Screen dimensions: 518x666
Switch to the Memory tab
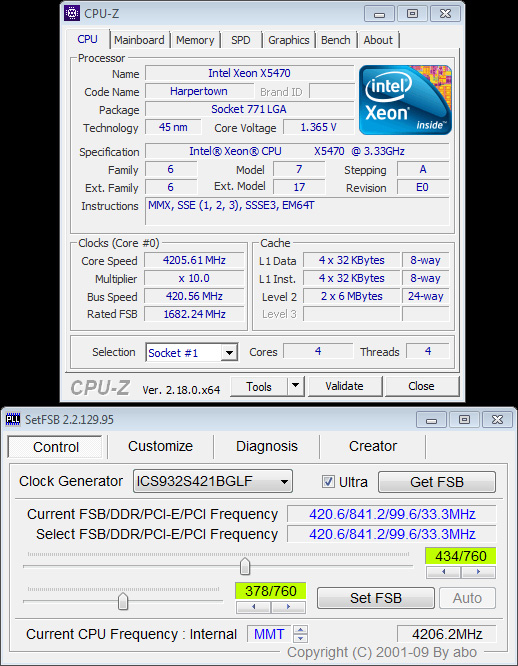[195, 40]
